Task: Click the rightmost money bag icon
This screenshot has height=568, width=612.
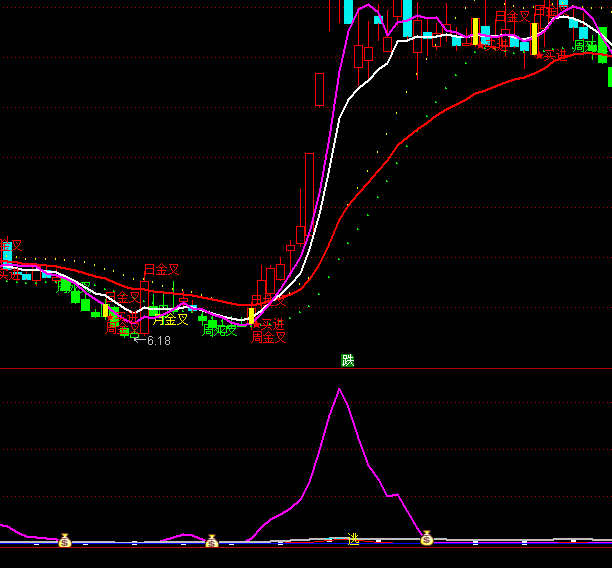Action: click(426, 539)
